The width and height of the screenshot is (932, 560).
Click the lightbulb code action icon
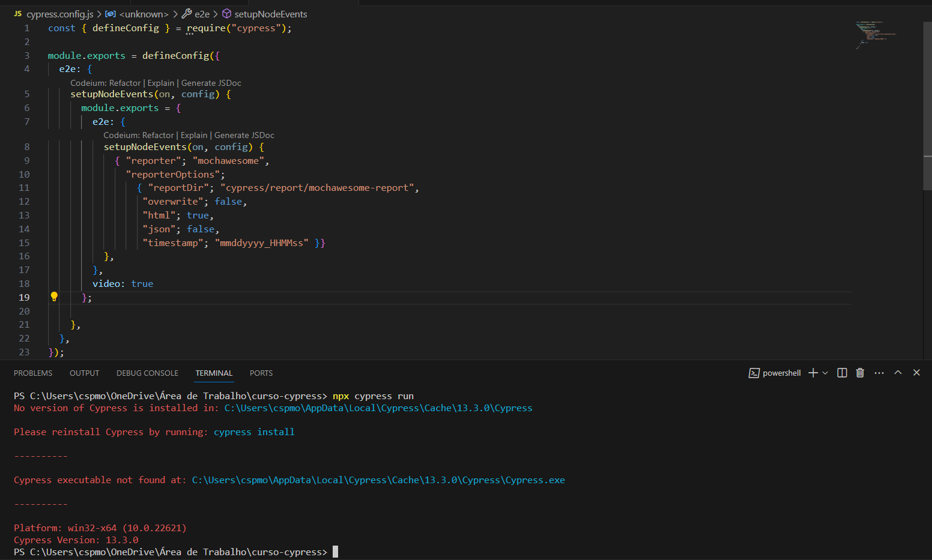(x=54, y=297)
